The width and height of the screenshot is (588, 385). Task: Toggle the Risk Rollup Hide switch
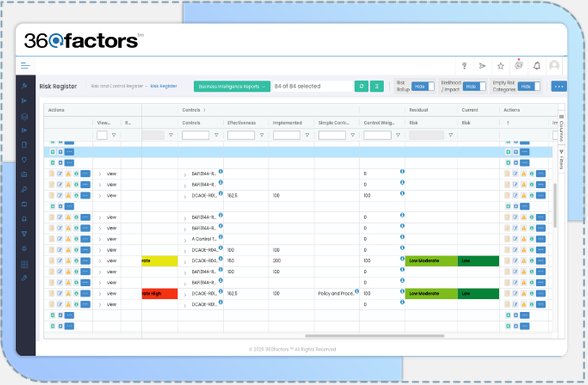click(423, 87)
